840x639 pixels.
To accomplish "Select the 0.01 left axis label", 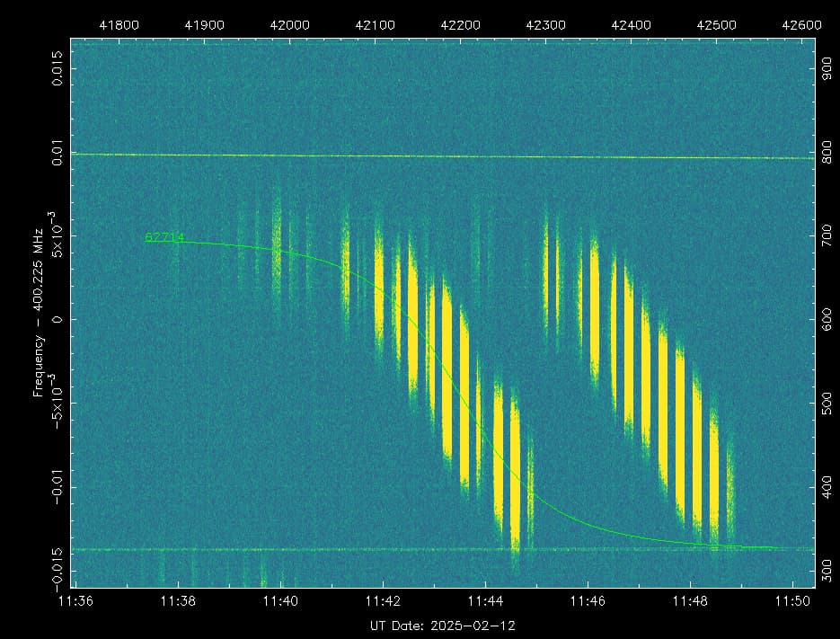I will (x=57, y=154).
